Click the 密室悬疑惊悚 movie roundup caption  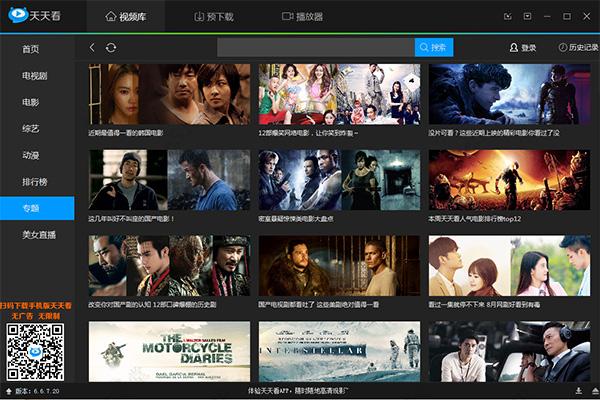(x=296, y=219)
